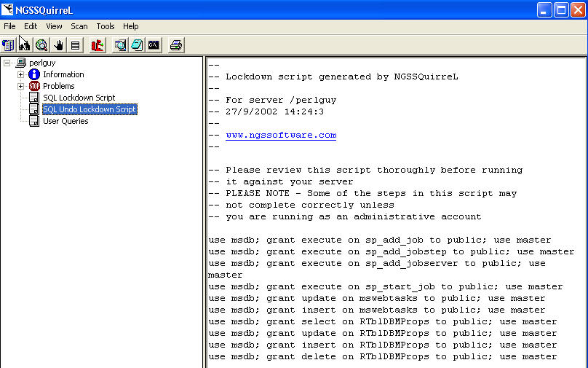Click the sp_add_jobserver grant line
The width and height of the screenshot is (588, 368).
tap(376, 269)
